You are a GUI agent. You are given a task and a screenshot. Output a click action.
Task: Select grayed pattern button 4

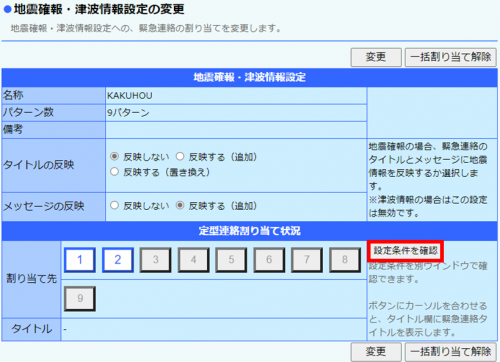click(x=193, y=260)
